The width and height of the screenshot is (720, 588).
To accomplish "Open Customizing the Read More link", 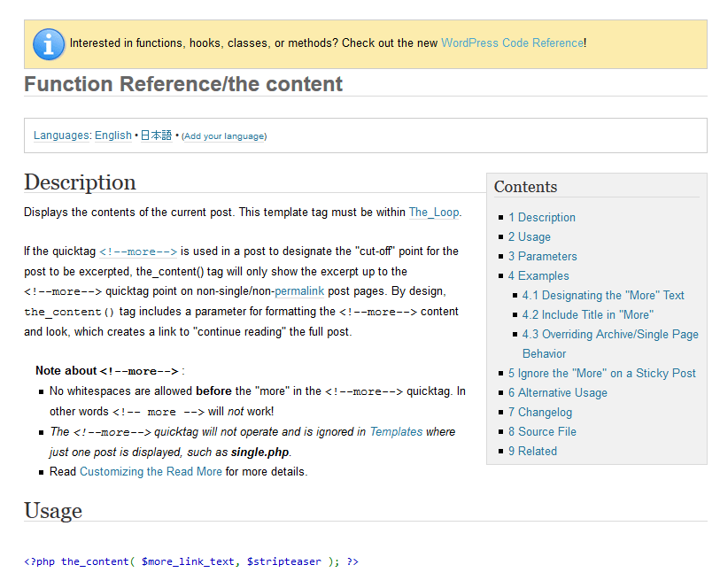I will click(x=151, y=472).
